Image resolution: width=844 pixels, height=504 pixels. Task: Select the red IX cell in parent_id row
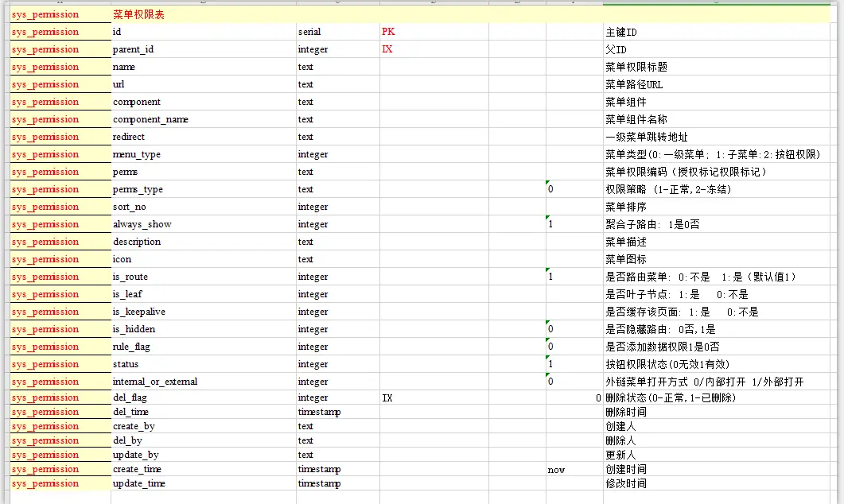tap(434, 49)
